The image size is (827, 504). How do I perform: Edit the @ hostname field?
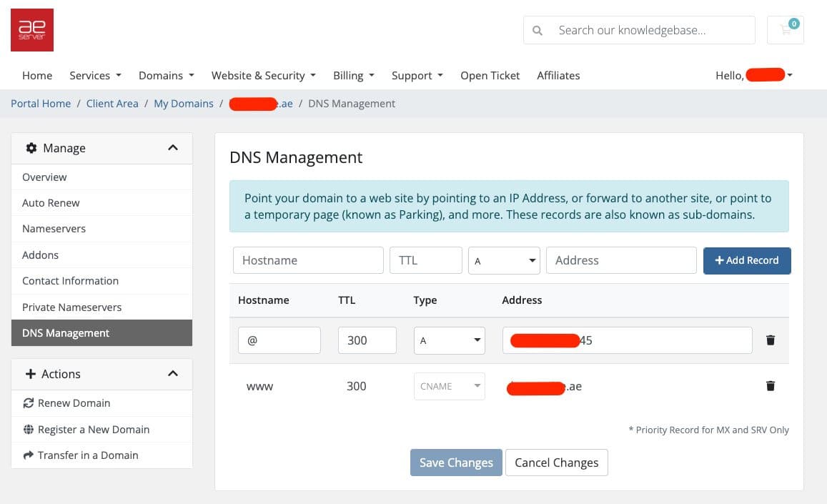(x=279, y=340)
